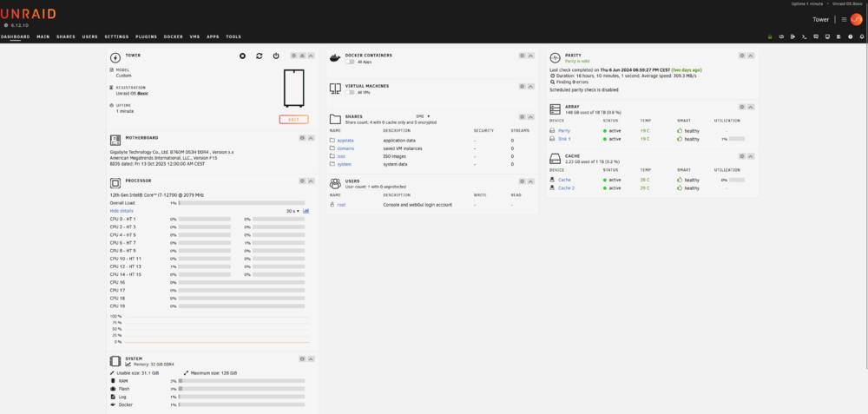Click the Reboot icon in Tower panel
868x414 pixels.
(259, 56)
